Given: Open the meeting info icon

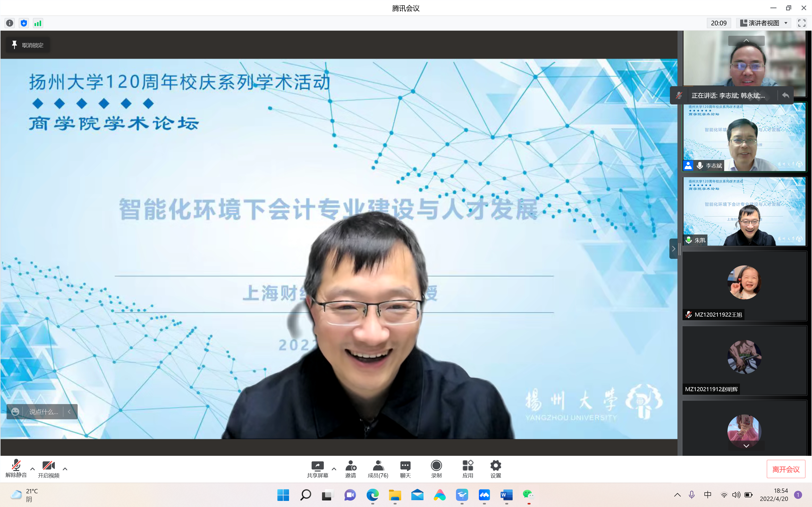Looking at the screenshot, I should pyautogui.click(x=10, y=23).
